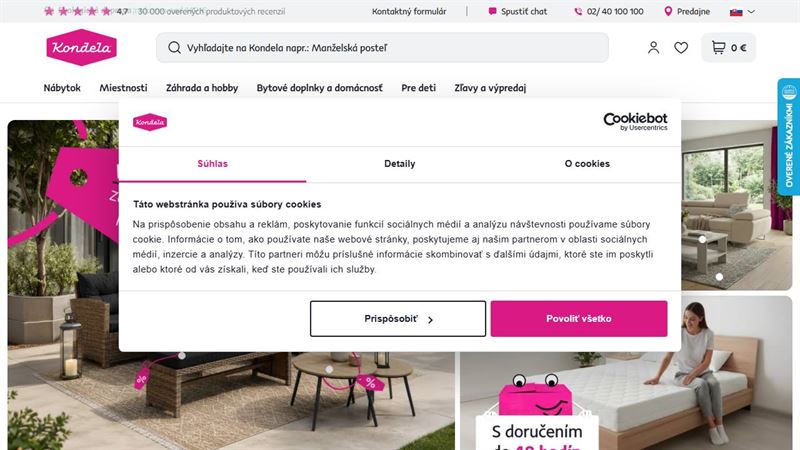Switch to the Detaily tab
This screenshot has width=800, height=450.
pyautogui.click(x=399, y=164)
